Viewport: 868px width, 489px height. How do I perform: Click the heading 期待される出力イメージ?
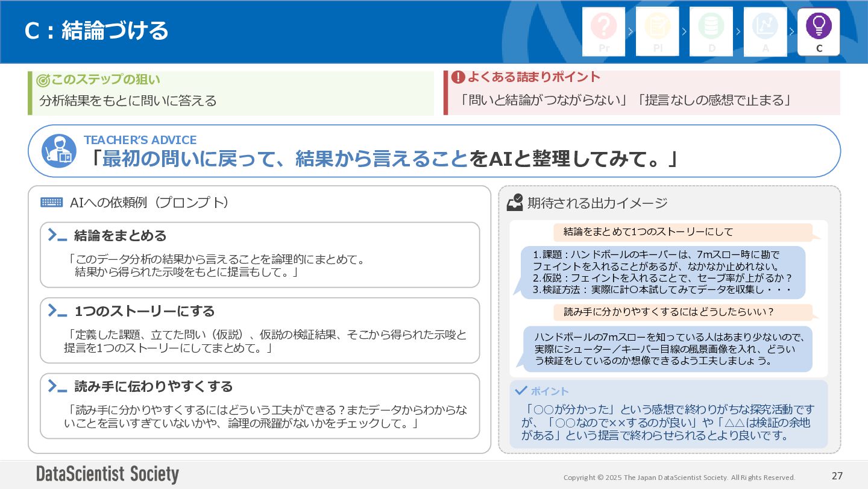(597, 203)
